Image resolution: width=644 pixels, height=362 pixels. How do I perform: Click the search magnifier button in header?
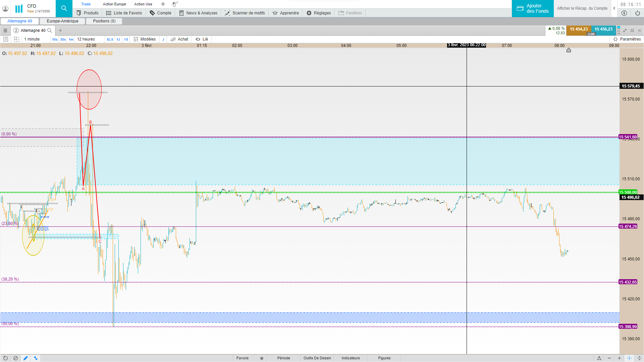(x=64, y=8)
